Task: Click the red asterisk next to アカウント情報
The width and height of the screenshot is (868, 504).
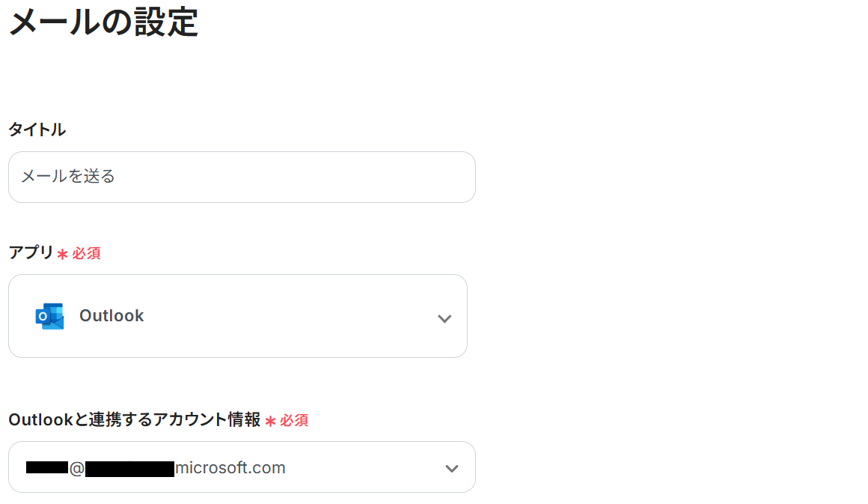Action: click(270, 422)
